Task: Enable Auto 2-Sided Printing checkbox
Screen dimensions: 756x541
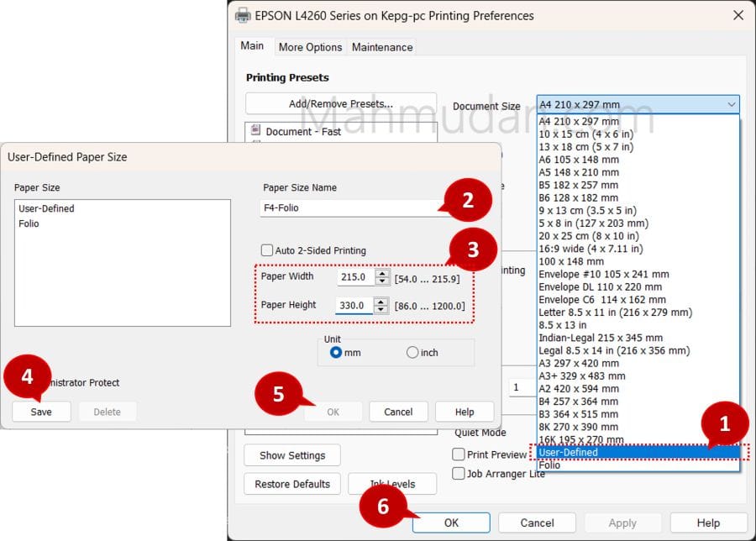Action: click(267, 250)
